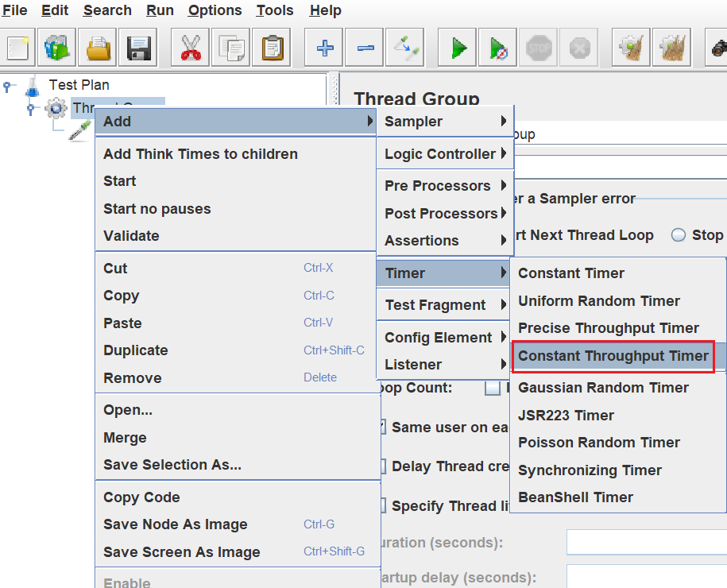Select the Stop radio button

pyautogui.click(x=678, y=235)
